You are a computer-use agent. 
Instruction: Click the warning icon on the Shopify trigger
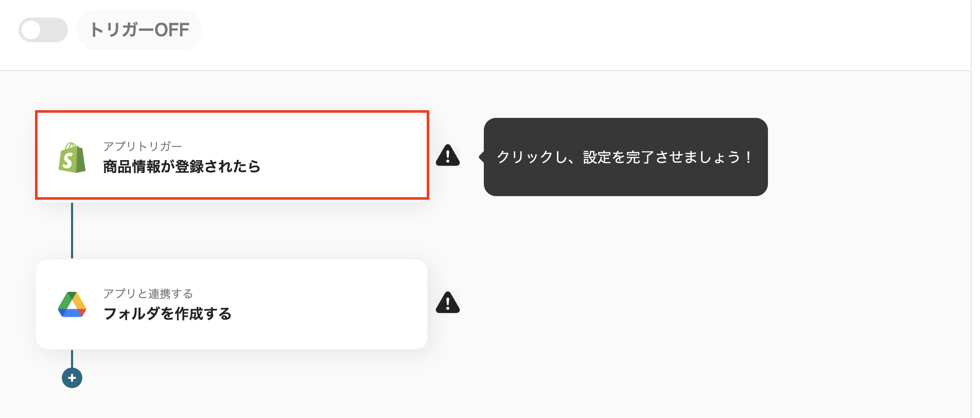pyautogui.click(x=447, y=155)
